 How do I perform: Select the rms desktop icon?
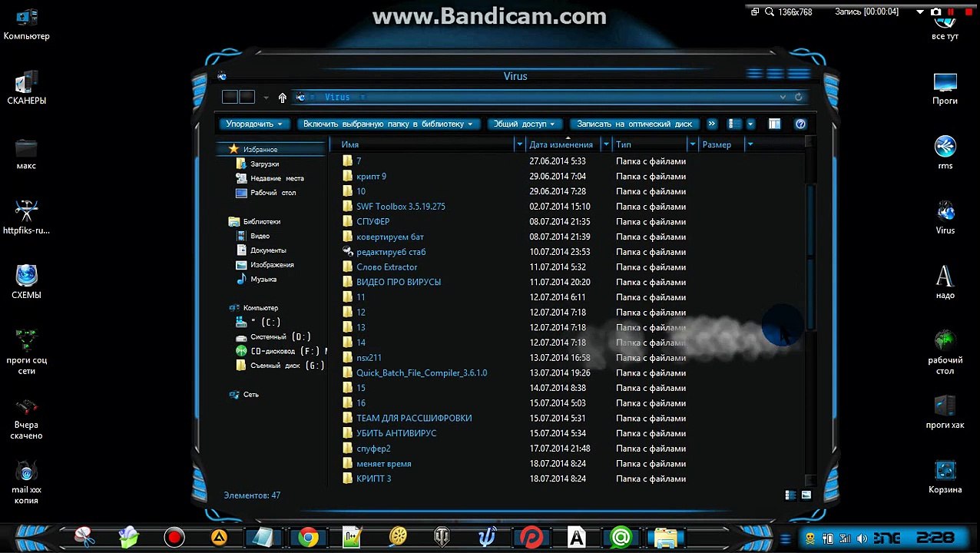pos(945,152)
